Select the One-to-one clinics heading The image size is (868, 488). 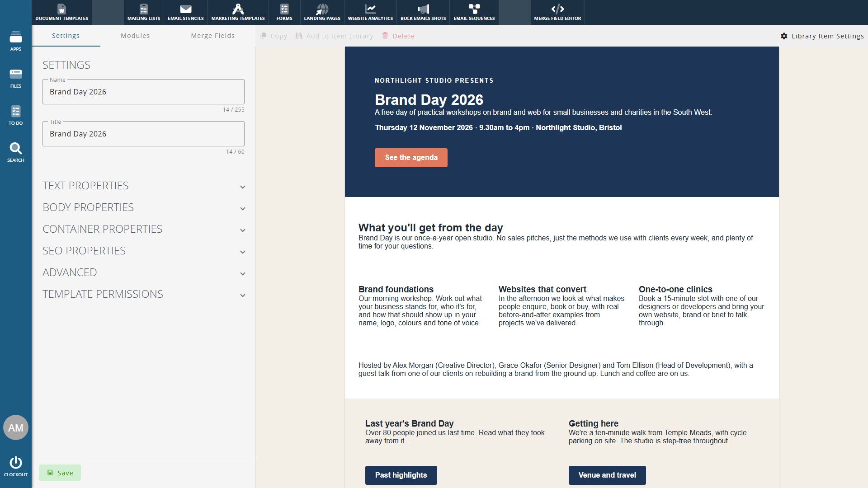pos(675,289)
